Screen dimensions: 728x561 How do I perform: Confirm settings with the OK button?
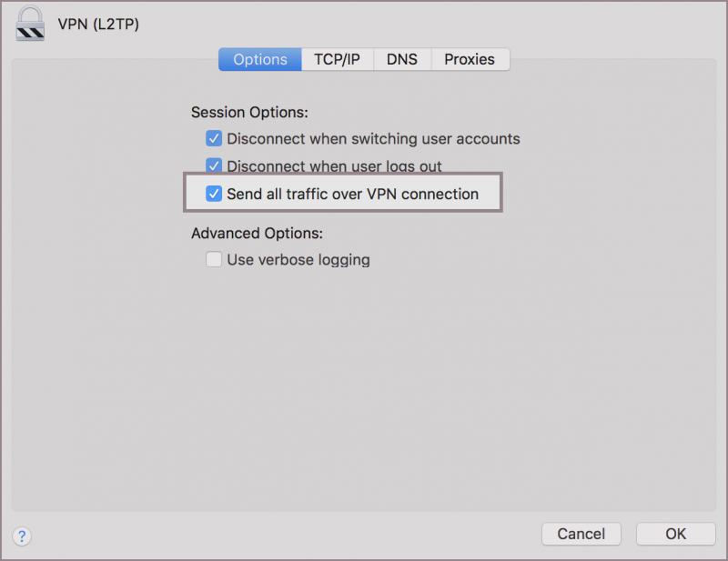point(675,534)
